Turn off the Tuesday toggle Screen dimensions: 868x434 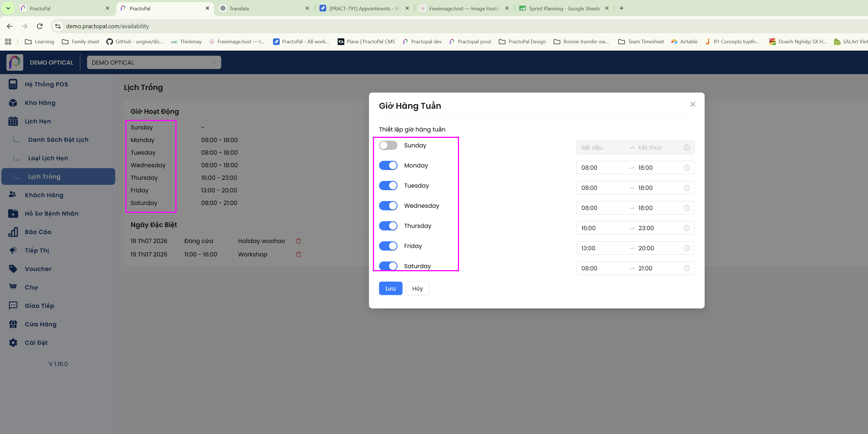[x=388, y=186]
